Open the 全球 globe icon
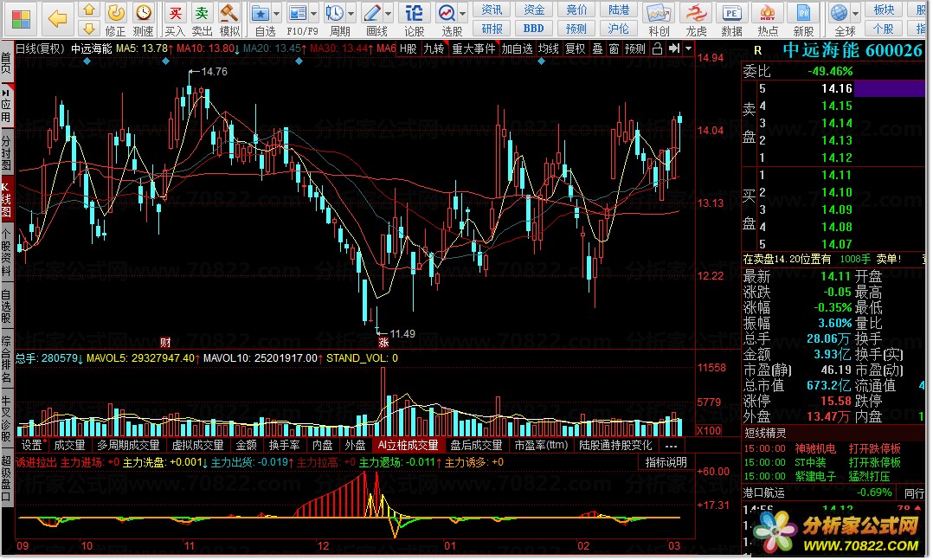The image size is (933, 560). point(839,13)
